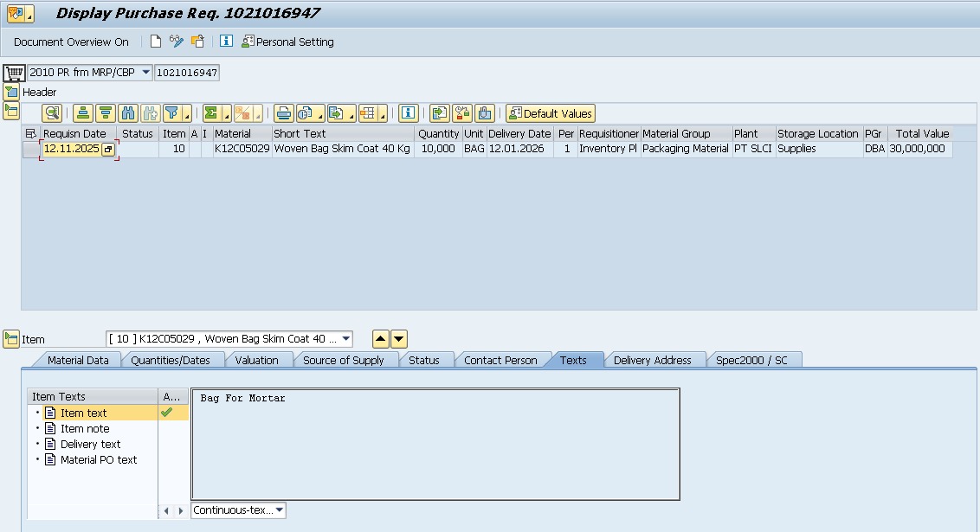Print the item overview list
980x532 pixels.
[x=283, y=113]
